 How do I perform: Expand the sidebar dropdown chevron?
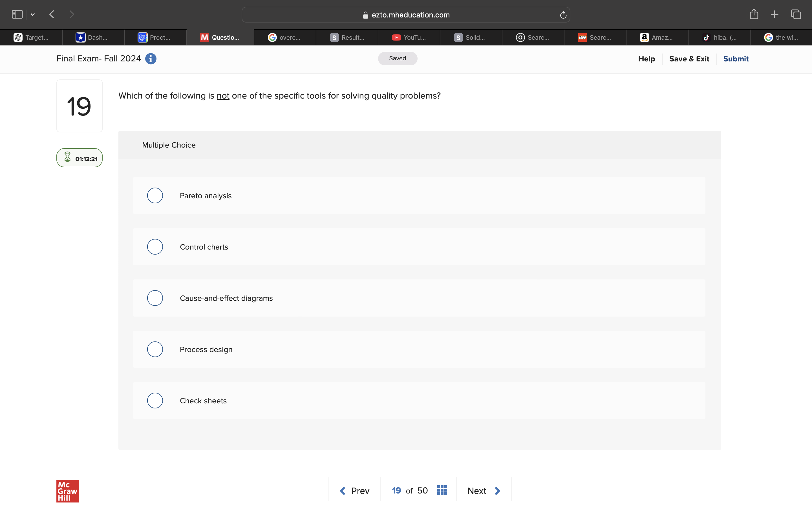33,14
